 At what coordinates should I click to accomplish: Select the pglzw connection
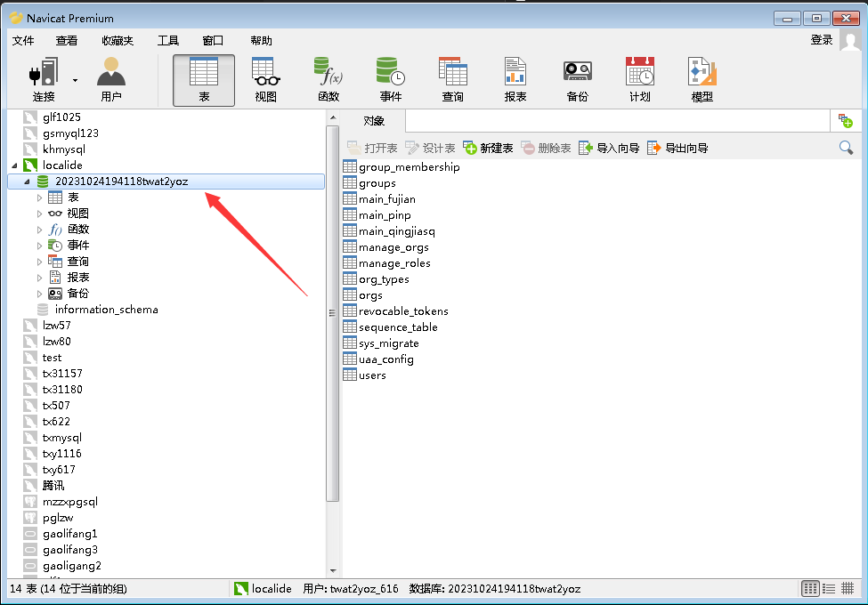tap(58, 518)
